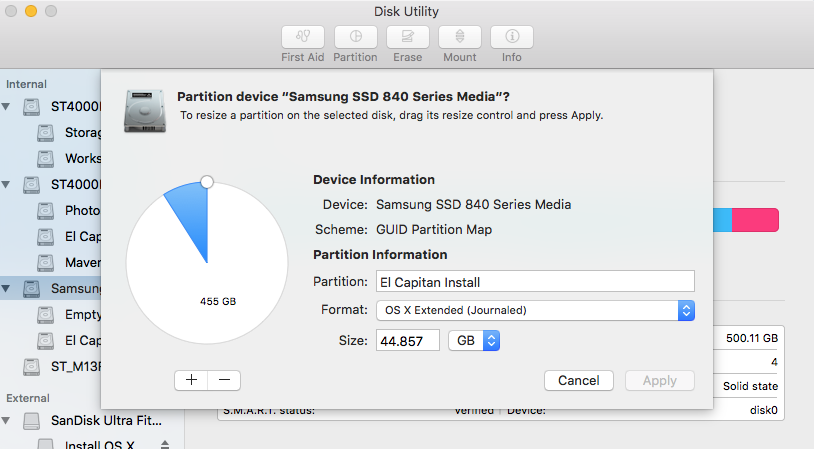The image size is (814, 449).
Task: Select the Samsung disk icon in sidebar
Action: coord(32,289)
